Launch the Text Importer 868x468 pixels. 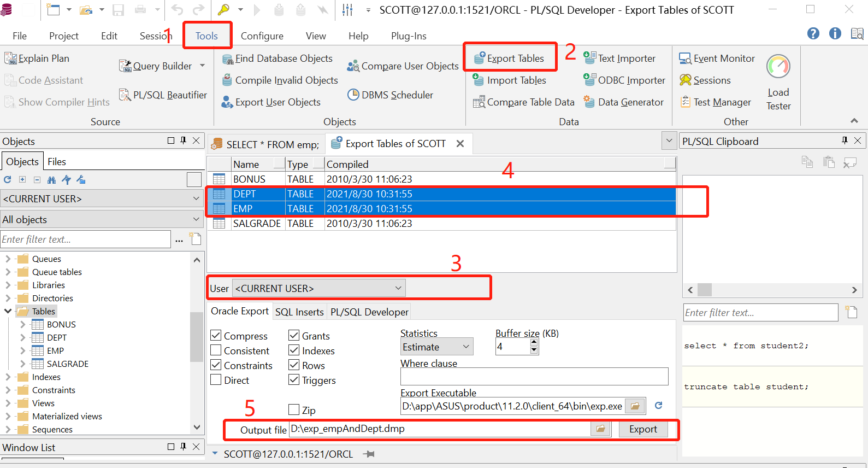click(619, 58)
